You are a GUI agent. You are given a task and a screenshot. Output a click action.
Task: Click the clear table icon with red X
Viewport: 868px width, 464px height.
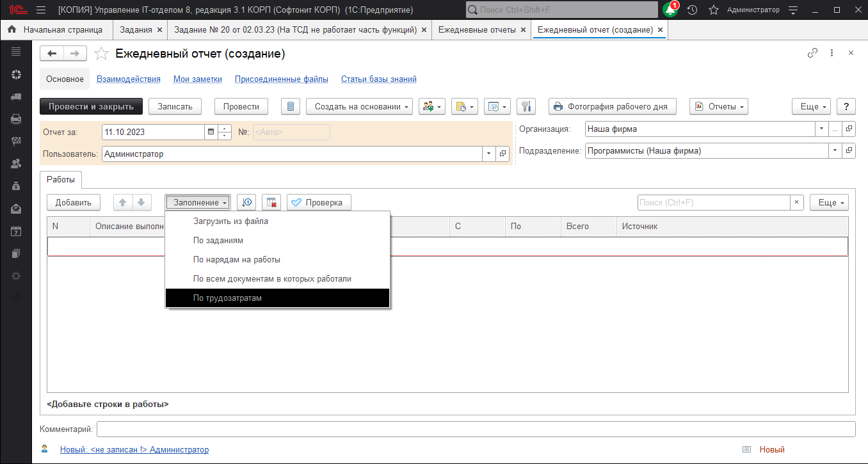click(271, 203)
